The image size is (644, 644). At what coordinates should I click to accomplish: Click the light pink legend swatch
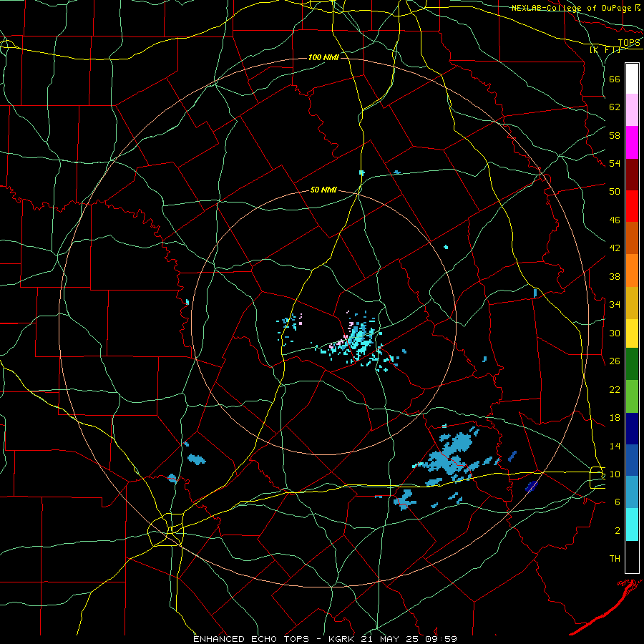(632, 109)
